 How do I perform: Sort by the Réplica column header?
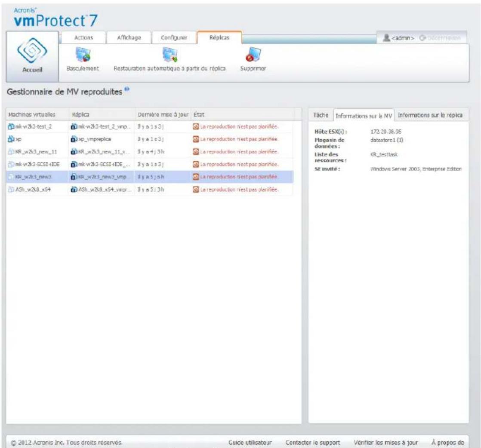pyautogui.click(x=102, y=114)
